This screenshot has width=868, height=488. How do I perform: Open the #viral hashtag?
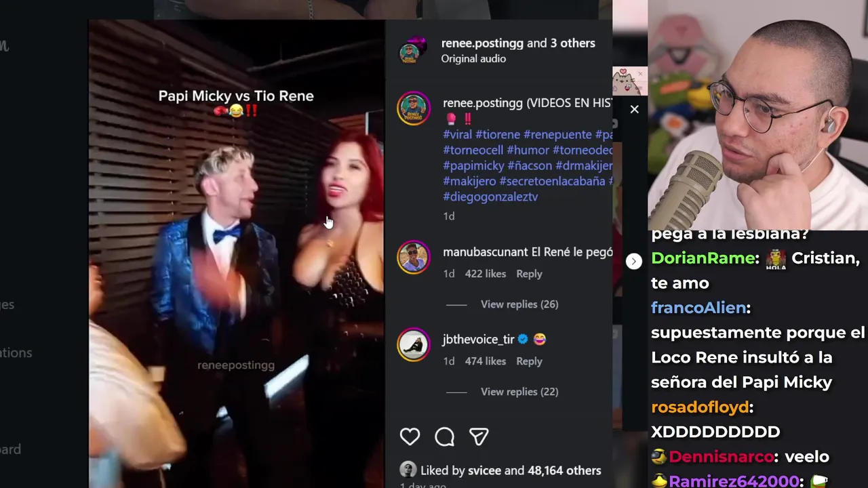click(x=457, y=135)
